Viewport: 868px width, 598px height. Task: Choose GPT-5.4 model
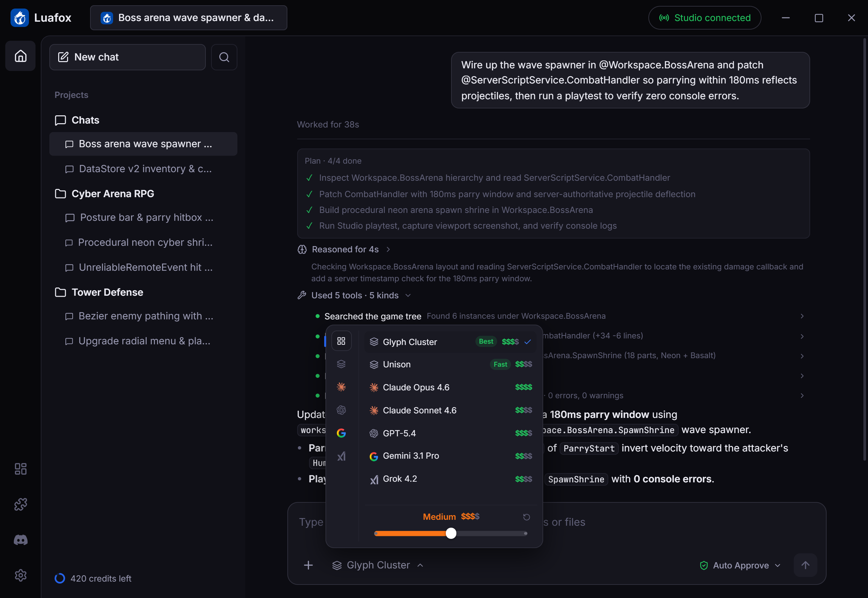point(450,433)
